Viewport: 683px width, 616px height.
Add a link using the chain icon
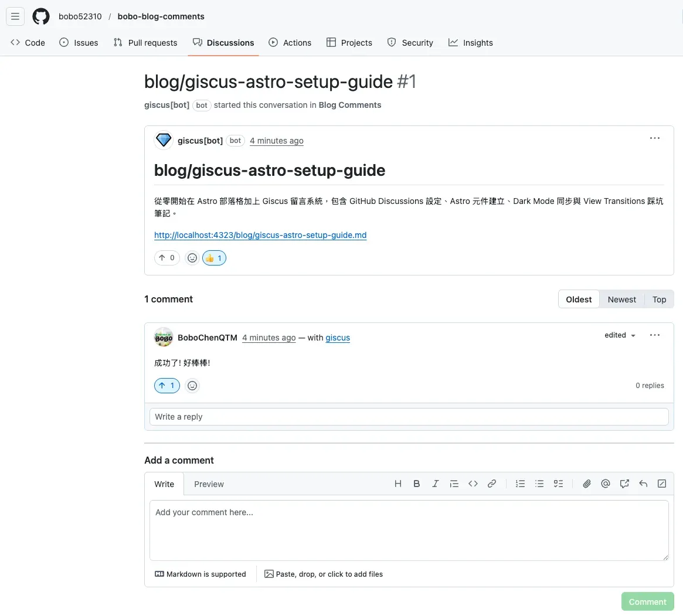coord(492,484)
